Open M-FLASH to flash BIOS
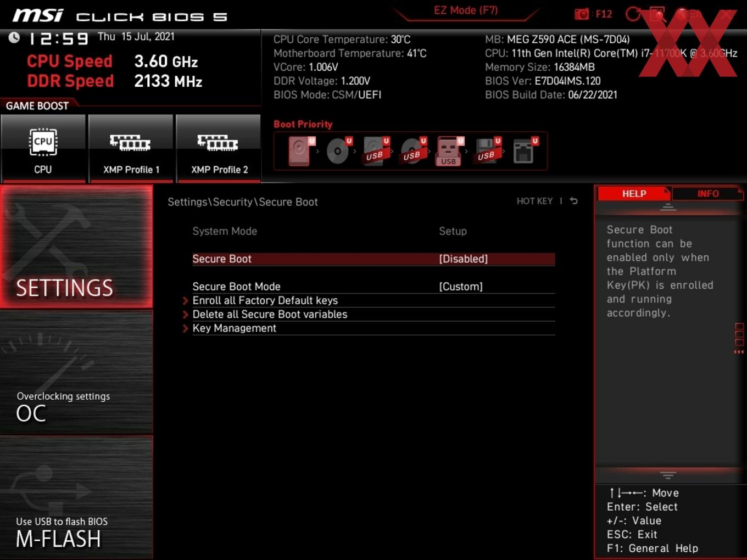The image size is (747, 560). tap(76, 497)
